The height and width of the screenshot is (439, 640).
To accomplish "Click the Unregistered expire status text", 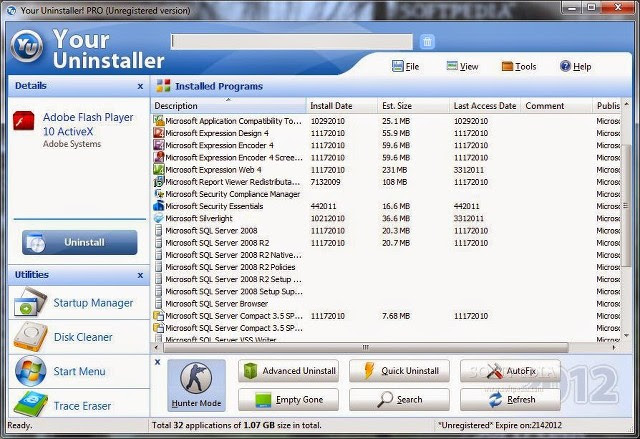I will tap(500, 425).
